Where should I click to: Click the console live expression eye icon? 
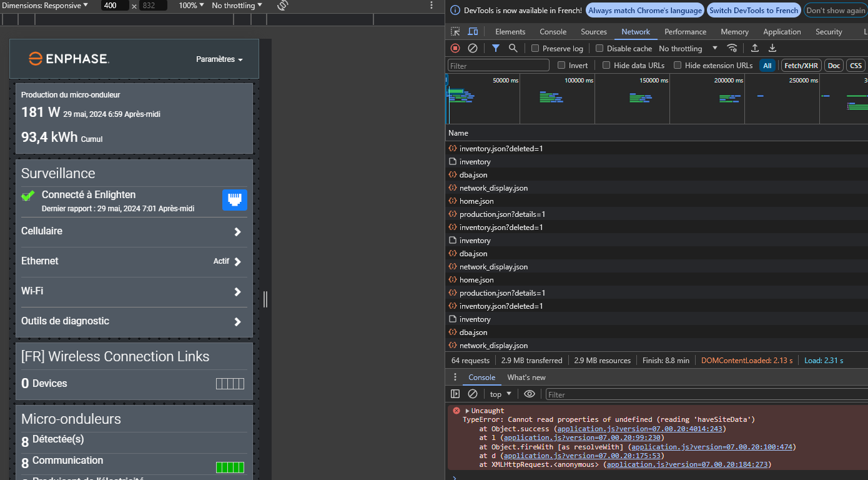pos(530,394)
